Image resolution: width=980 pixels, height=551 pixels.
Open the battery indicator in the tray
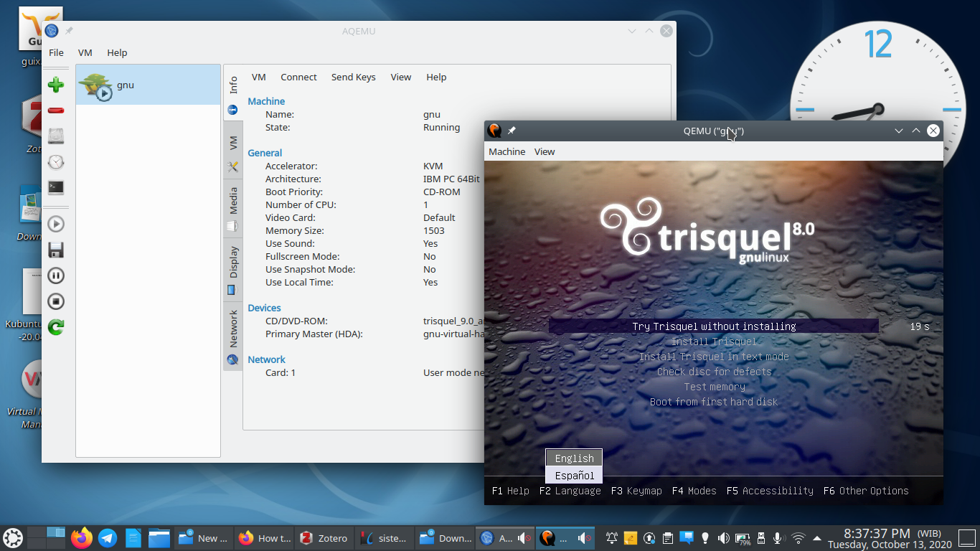coord(743,538)
